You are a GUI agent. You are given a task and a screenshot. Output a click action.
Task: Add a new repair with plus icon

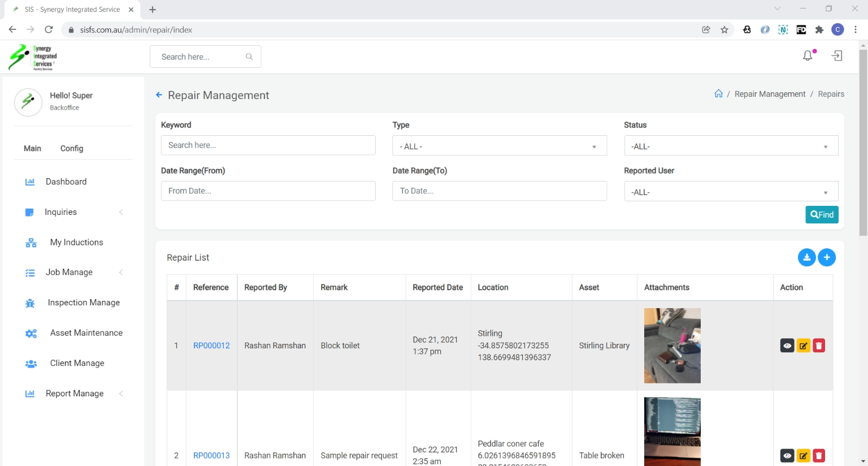827,257
